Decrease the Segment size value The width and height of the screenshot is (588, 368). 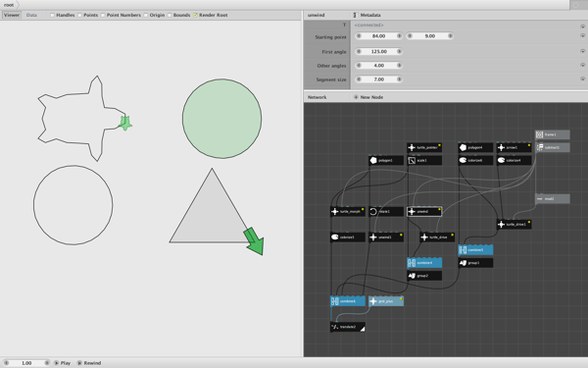[359, 79]
